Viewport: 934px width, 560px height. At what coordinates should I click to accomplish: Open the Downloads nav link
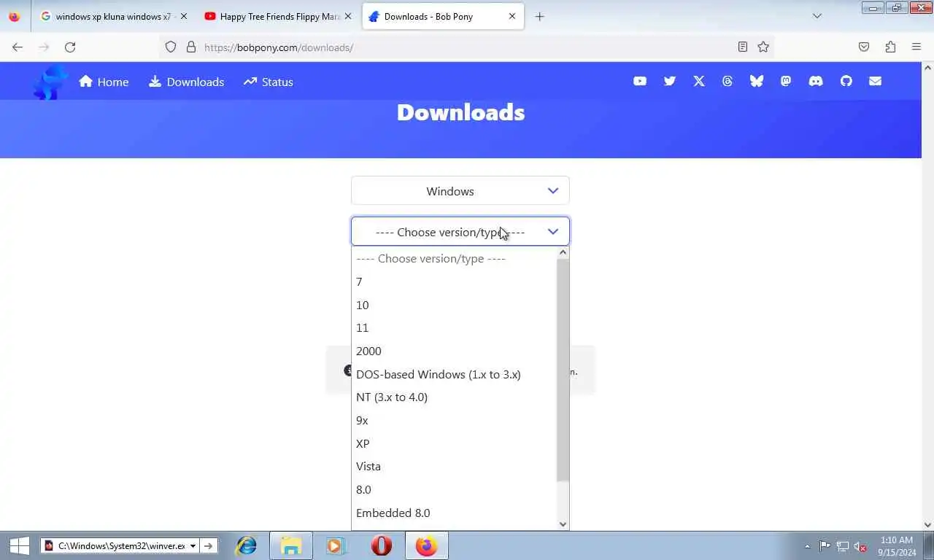[187, 82]
